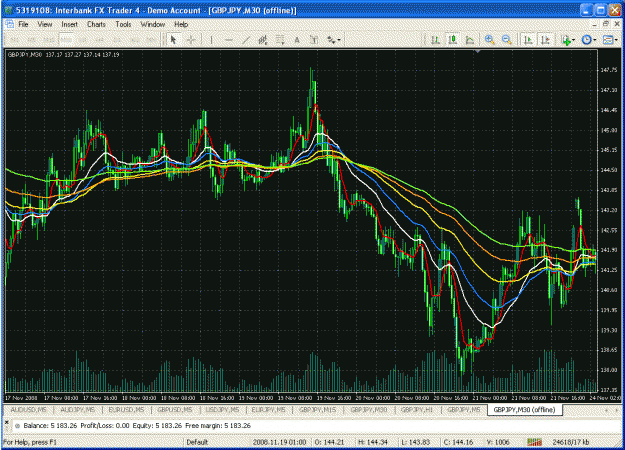Image resolution: width=625 pixels, height=450 pixels.
Task: Switch to the AUDUSD,M5 chart tab
Action: pos(28,409)
